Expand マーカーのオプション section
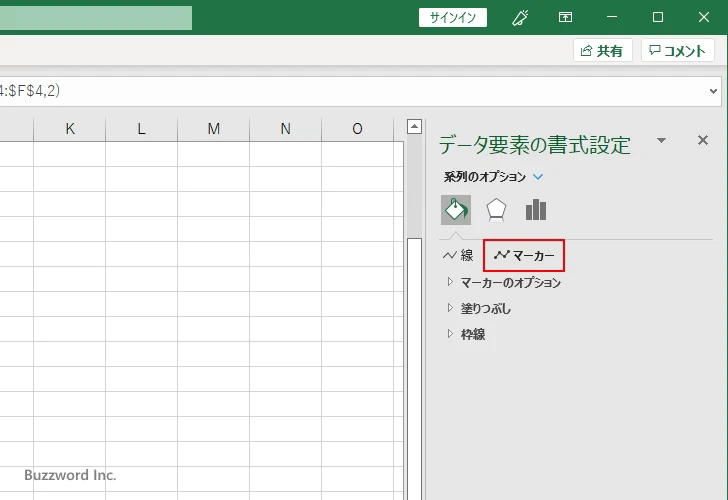Image resolution: width=728 pixels, height=500 pixels. click(x=504, y=283)
